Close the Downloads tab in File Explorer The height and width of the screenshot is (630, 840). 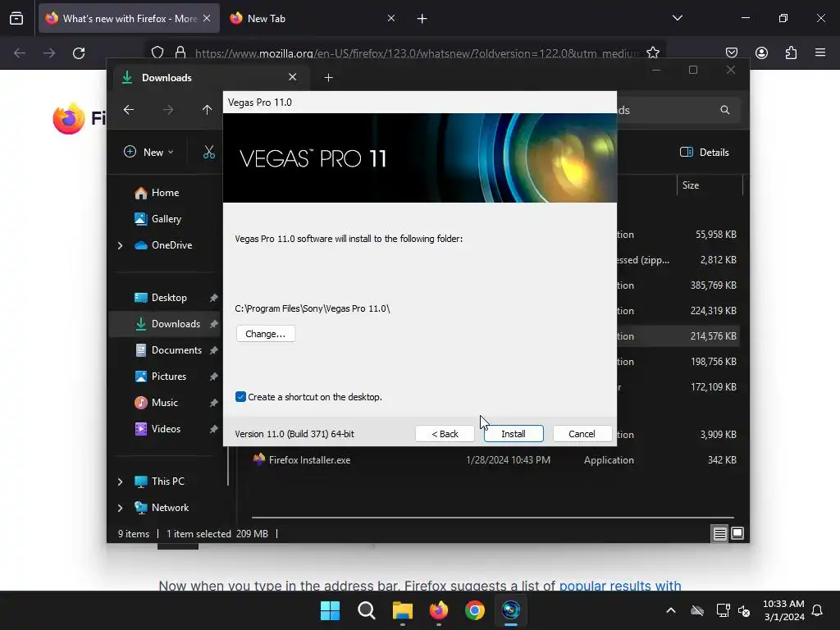click(x=293, y=77)
